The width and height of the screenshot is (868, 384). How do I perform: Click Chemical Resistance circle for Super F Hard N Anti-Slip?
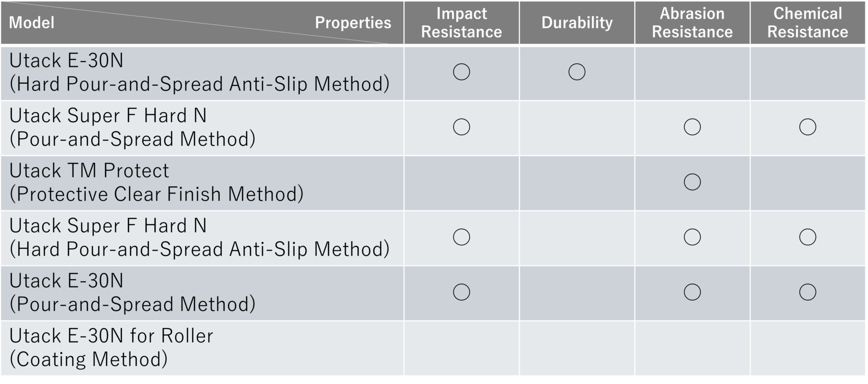pyautogui.click(x=807, y=237)
